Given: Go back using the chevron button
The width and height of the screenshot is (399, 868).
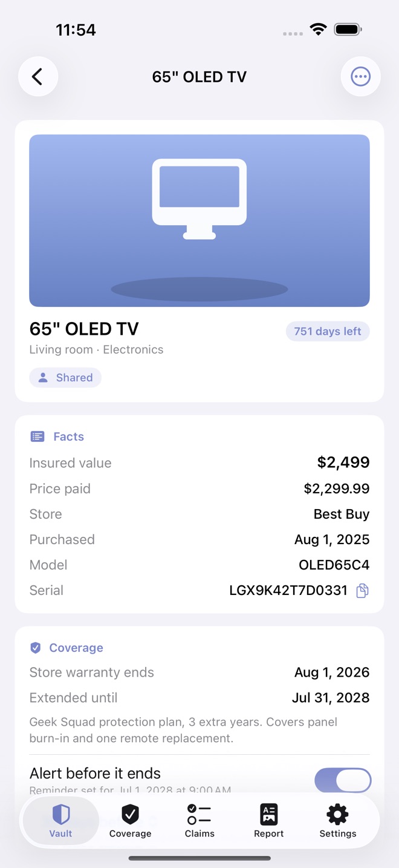Looking at the screenshot, I should [37, 77].
